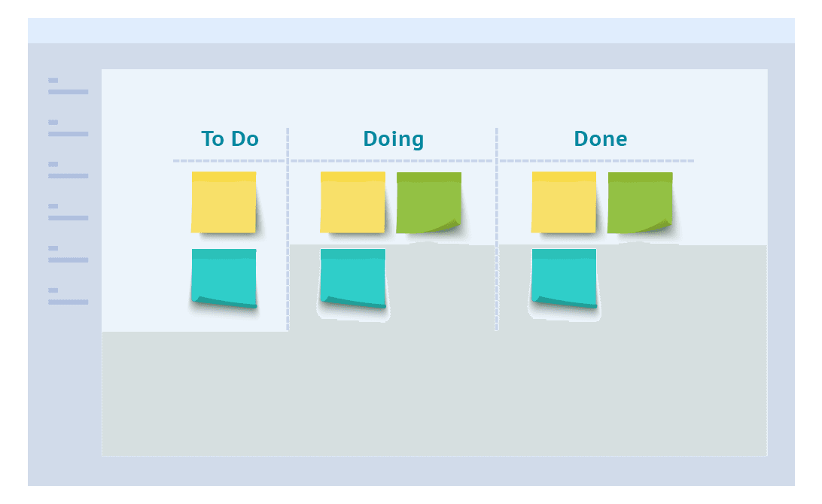Select the fourth sidebar menu item
The height and width of the screenshot is (504, 822).
68,212
